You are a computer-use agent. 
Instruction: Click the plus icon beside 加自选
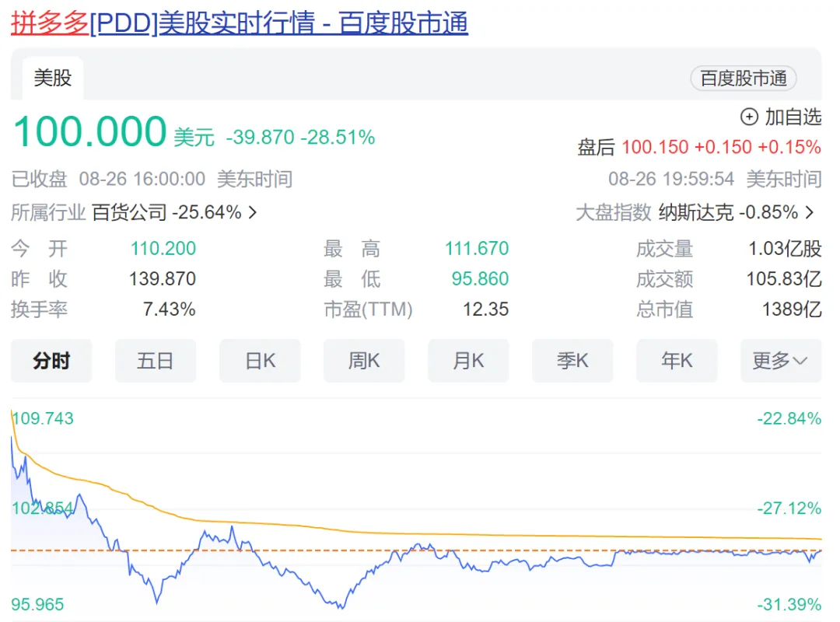point(749,117)
